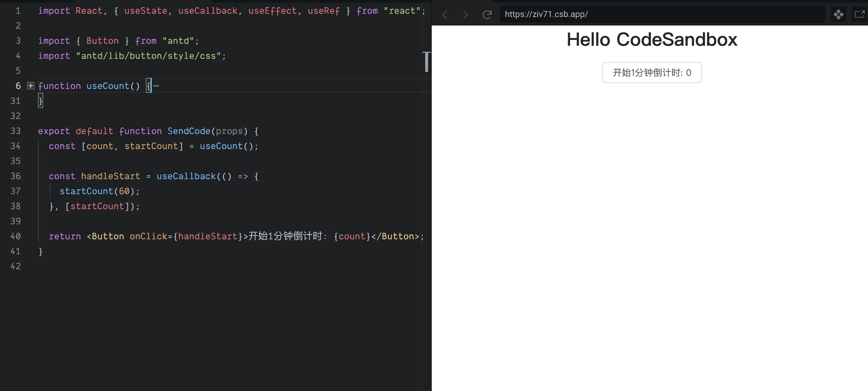Click line number 33 in the gutter

tap(15, 131)
